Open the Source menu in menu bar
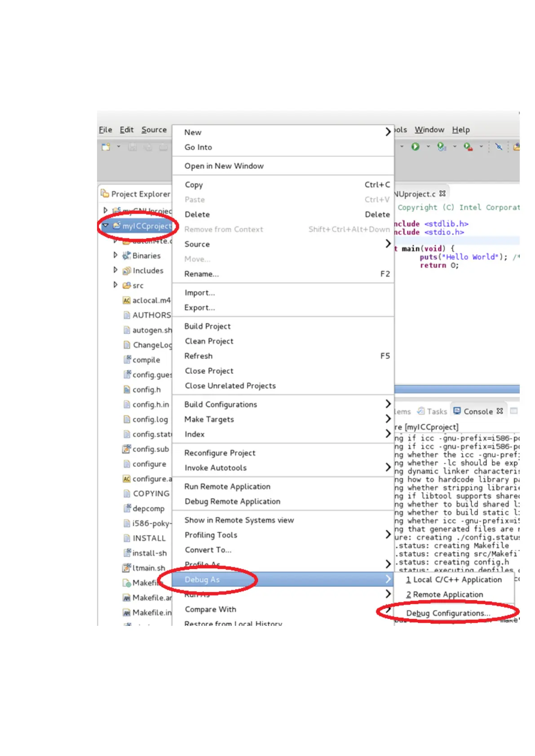Viewport: 535px width, 756px height. click(154, 130)
